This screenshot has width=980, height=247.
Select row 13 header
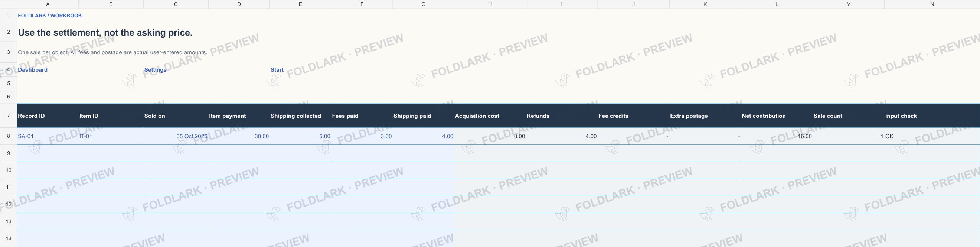[9, 221]
